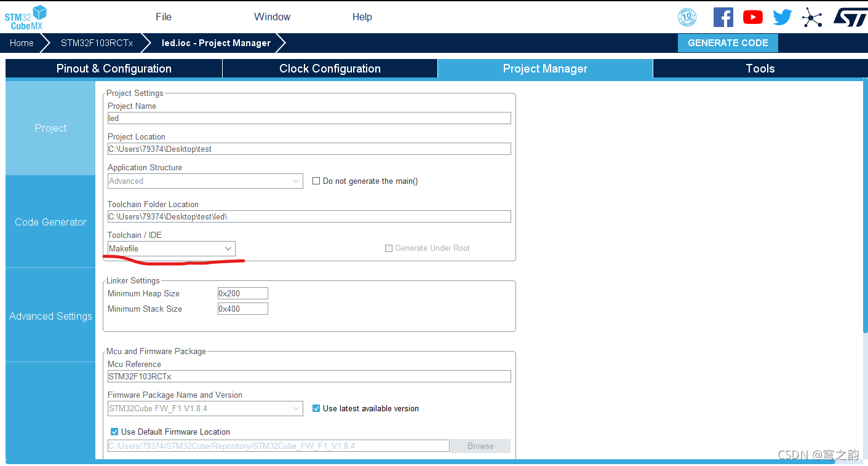Toggle Do not generate the main() checkbox
Screen dimensions: 868x466
coord(316,181)
